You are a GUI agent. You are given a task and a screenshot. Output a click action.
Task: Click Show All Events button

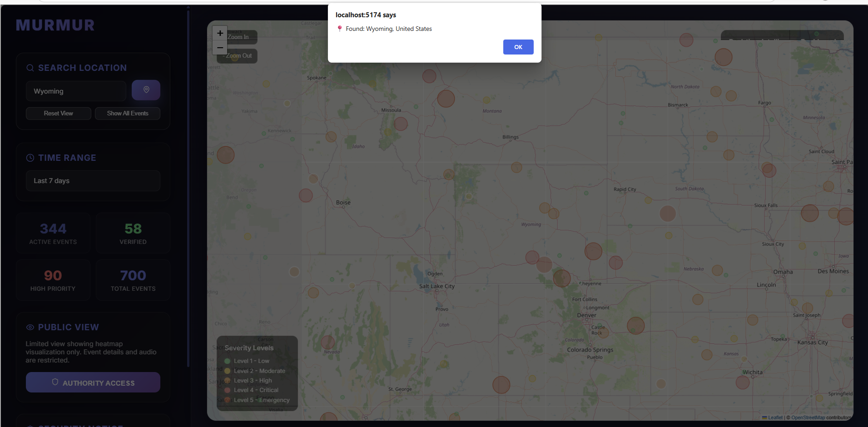click(x=128, y=113)
